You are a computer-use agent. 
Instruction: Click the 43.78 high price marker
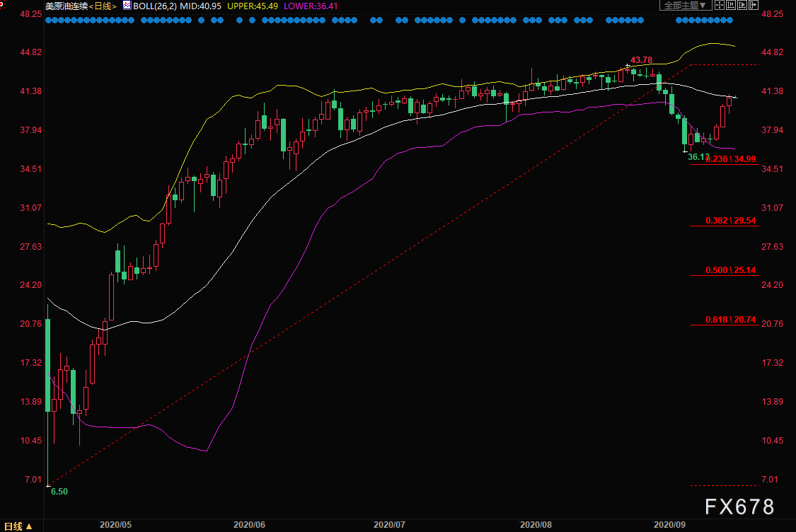click(x=641, y=60)
